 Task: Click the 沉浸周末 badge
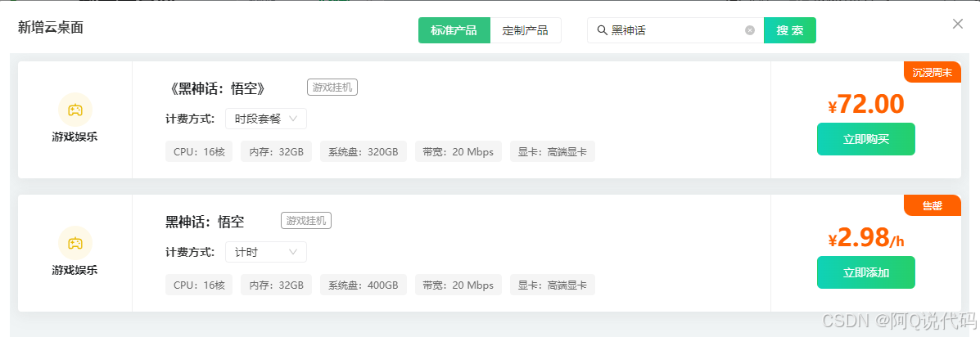pos(932,73)
